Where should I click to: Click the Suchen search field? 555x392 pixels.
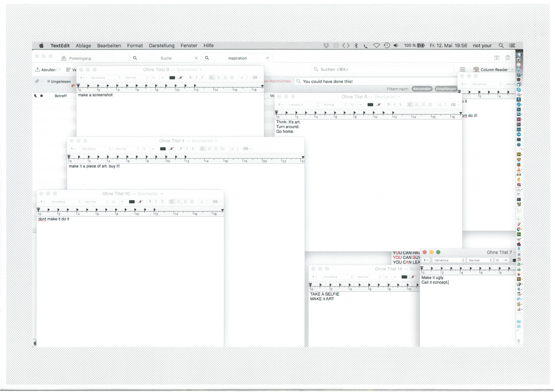[x=382, y=69]
